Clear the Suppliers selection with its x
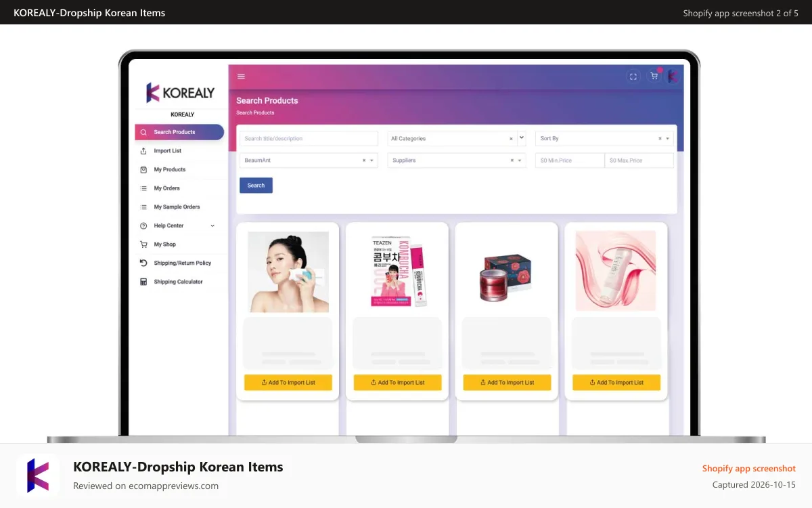The image size is (812, 508). [512, 161]
